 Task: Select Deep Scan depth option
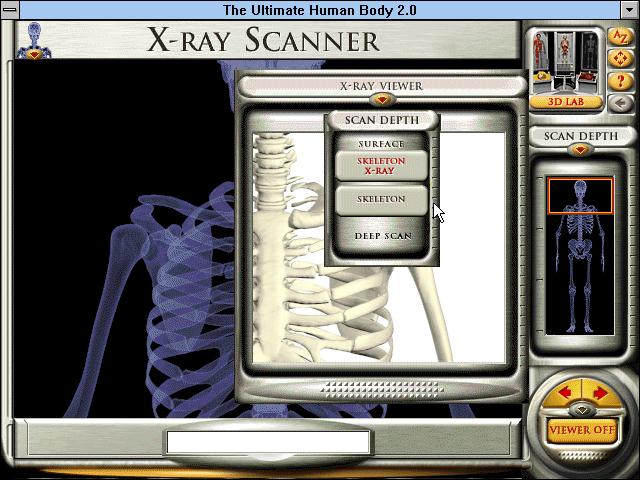[x=382, y=236]
